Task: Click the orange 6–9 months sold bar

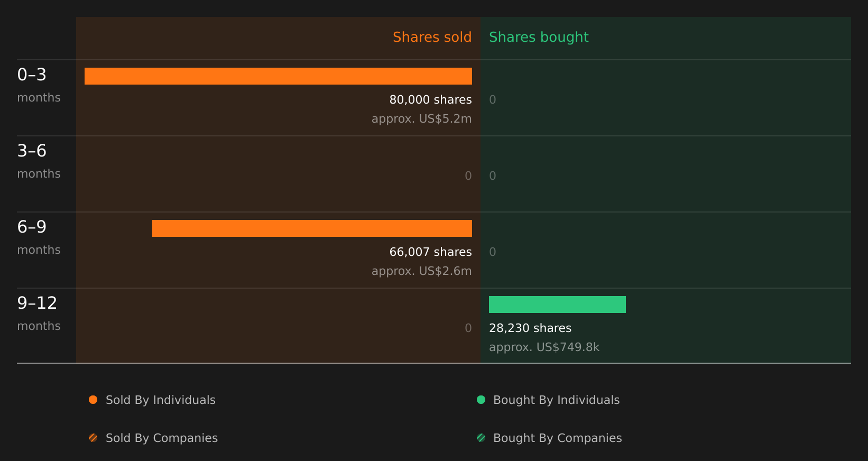Action: pyautogui.click(x=312, y=228)
